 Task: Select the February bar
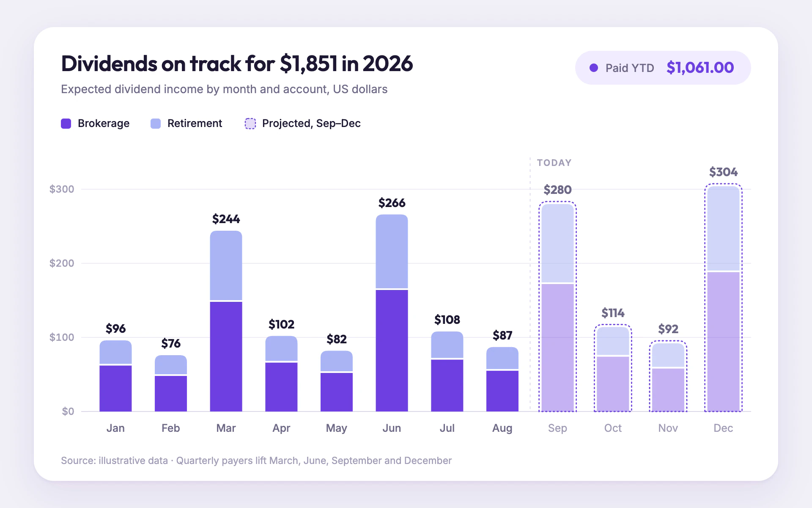(x=171, y=383)
